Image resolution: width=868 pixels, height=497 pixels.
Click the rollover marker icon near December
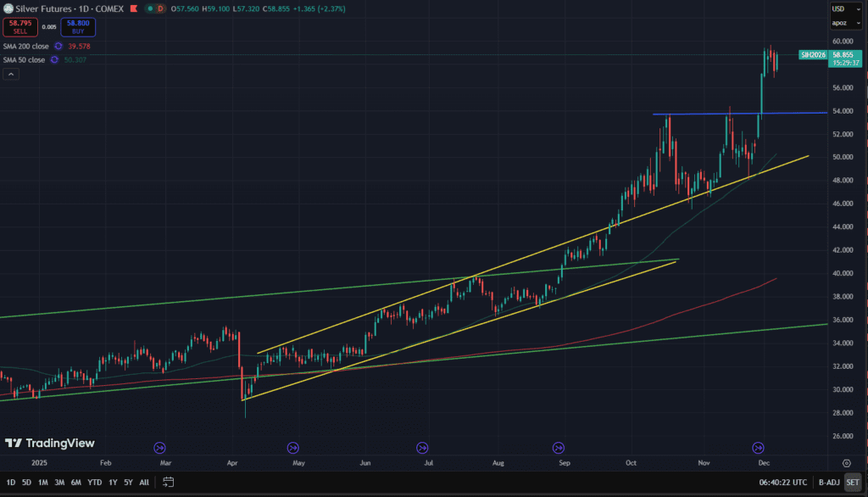(759, 448)
